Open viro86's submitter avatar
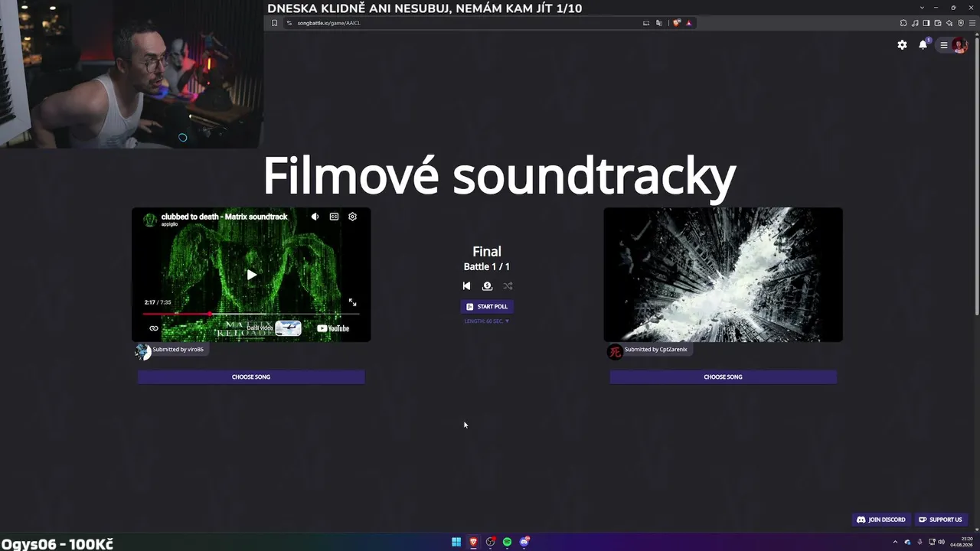The width and height of the screenshot is (980, 551). click(143, 351)
